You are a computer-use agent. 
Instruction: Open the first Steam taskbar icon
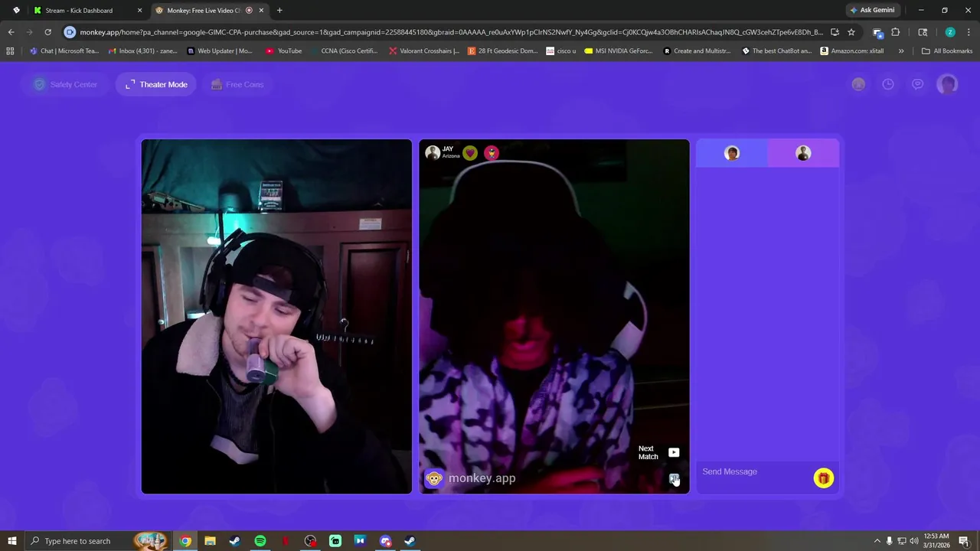point(235,541)
